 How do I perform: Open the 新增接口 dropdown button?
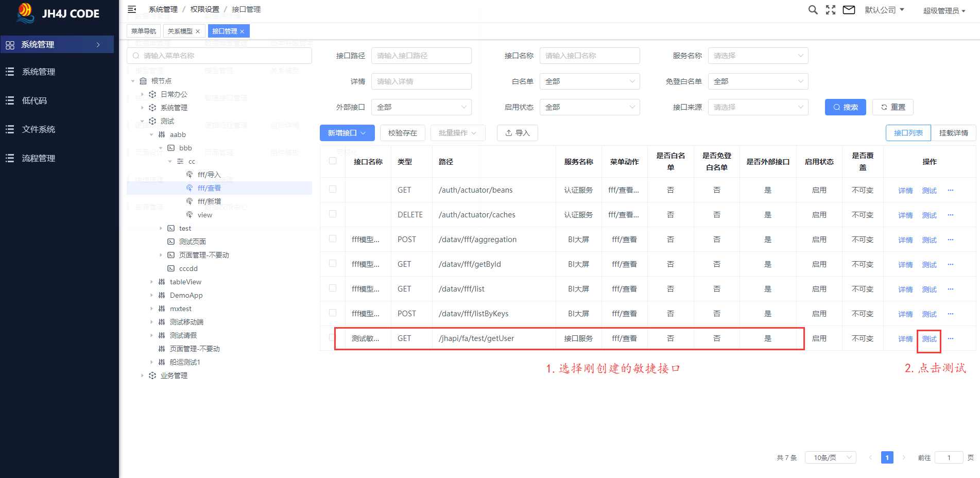coord(347,133)
